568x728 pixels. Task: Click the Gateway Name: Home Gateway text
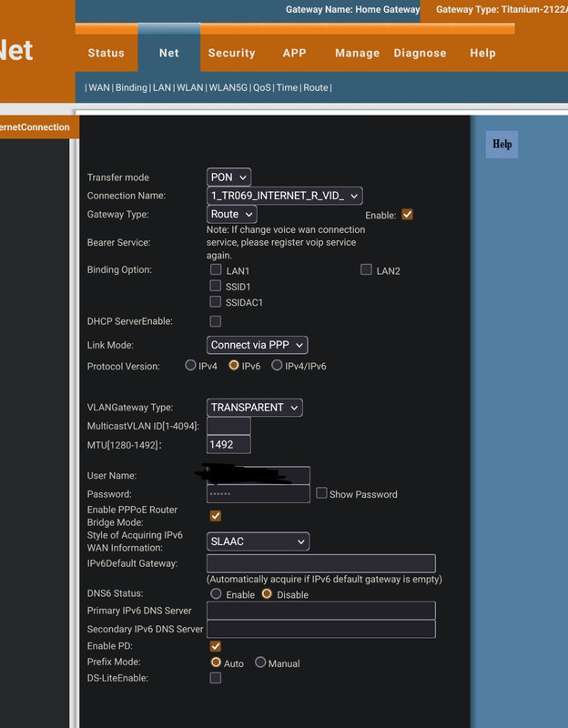coord(352,9)
